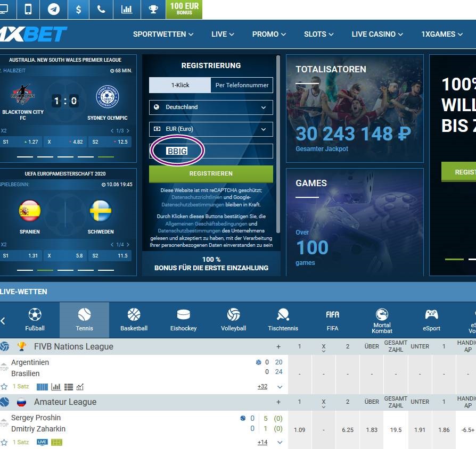476x449 pixels.
Task: Bet on S1 odds 1.31 Spanien
Action: pyautogui.click(x=21, y=256)
